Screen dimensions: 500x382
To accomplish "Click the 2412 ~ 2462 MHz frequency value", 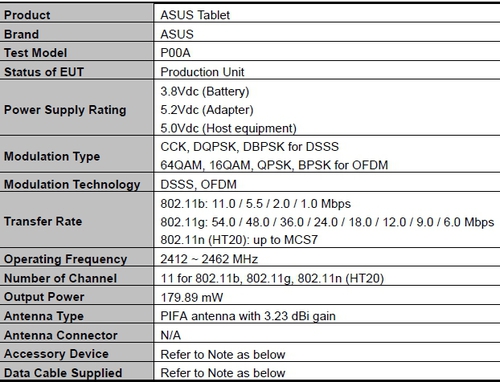I will click(209, 259).
